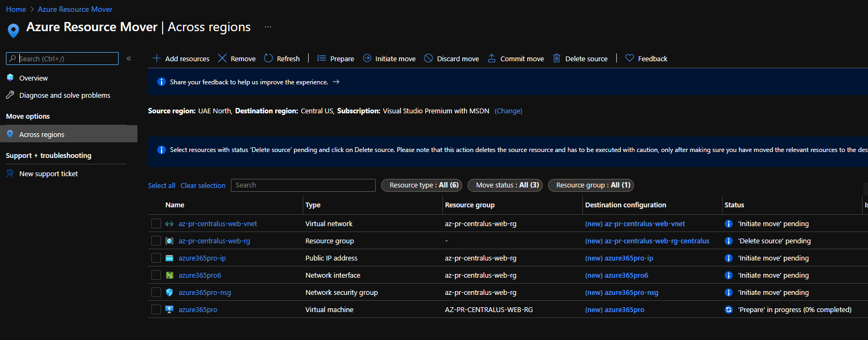Open the Resource type filter
The image size is (868, 340).
pos(421,185)
